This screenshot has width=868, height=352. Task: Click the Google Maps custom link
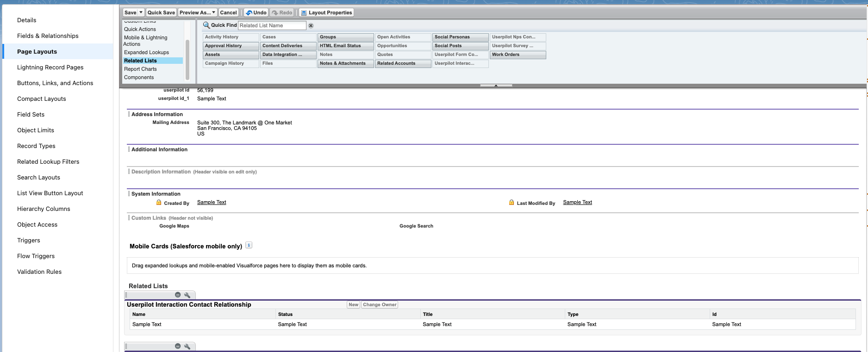(x=174, y=226)
